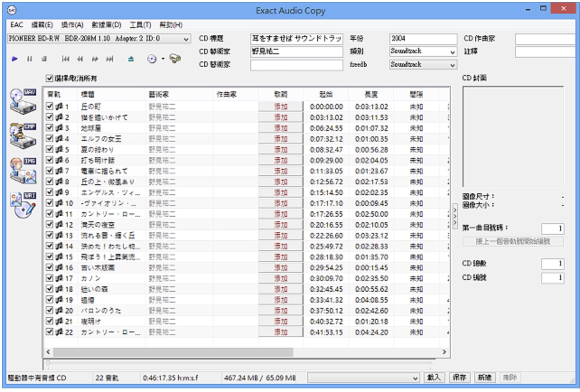Open the 數據庫(D) menu
Viewport: 580px width, 392px height.
(106, 24)
